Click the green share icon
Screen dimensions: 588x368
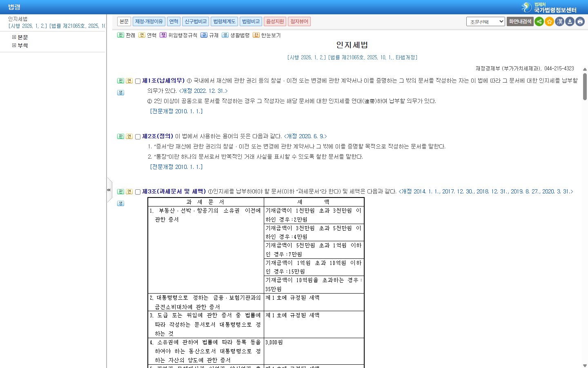click(539, 21)
